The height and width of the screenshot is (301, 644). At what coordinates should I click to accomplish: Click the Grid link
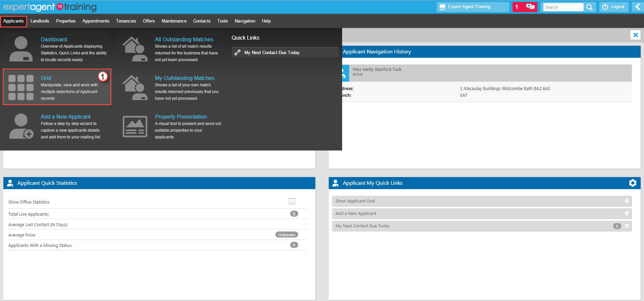tap(46, 78)
